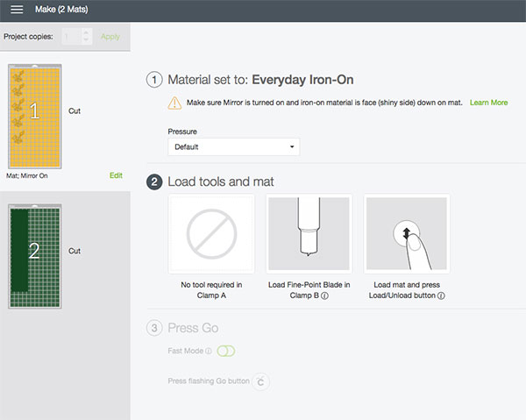Click 'Project copies:' label
Screen dimensions: 526x420
point(28,37)
